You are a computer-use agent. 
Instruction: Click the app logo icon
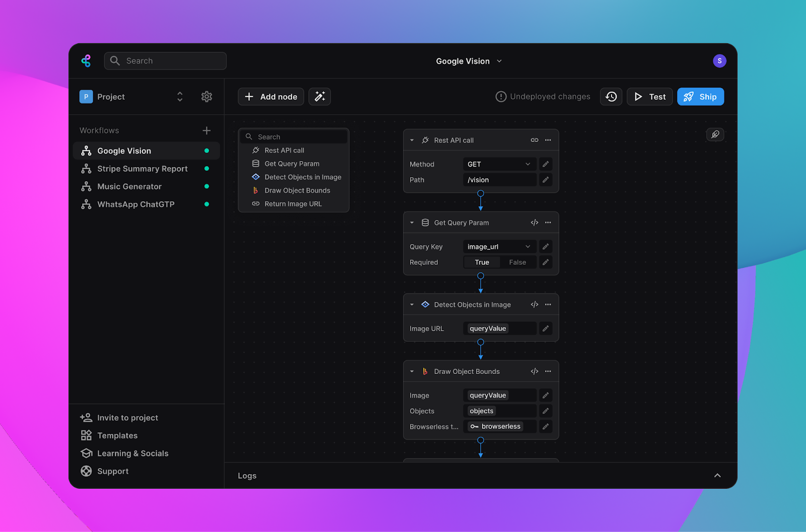point(86,61)
